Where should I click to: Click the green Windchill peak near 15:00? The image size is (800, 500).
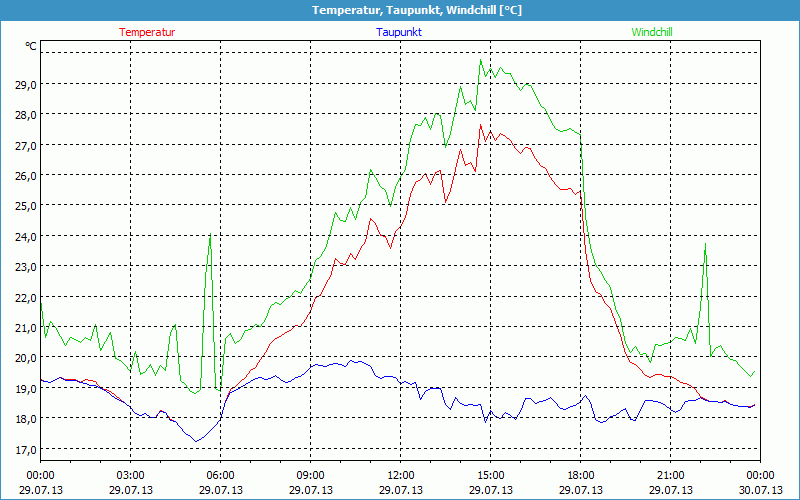481,60
